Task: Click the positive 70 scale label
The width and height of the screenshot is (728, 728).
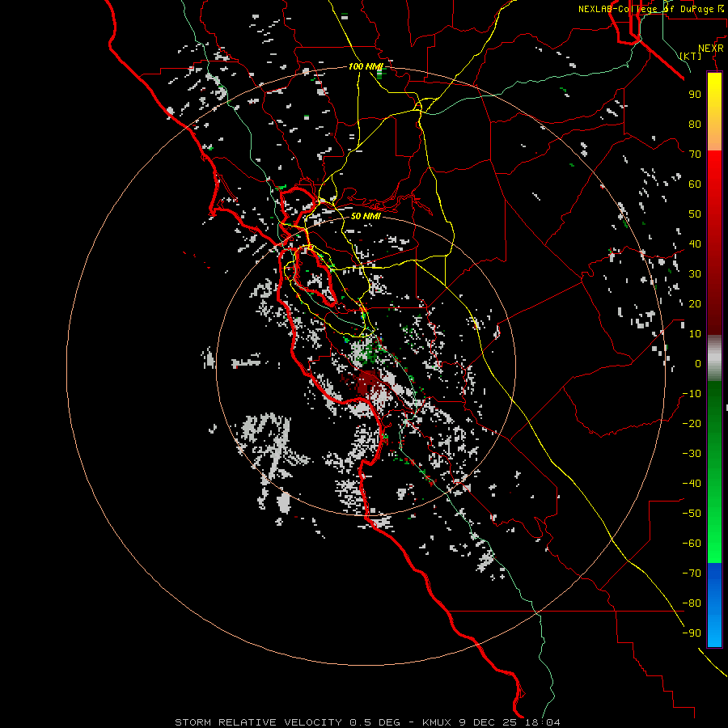Action: click(695, 154)
